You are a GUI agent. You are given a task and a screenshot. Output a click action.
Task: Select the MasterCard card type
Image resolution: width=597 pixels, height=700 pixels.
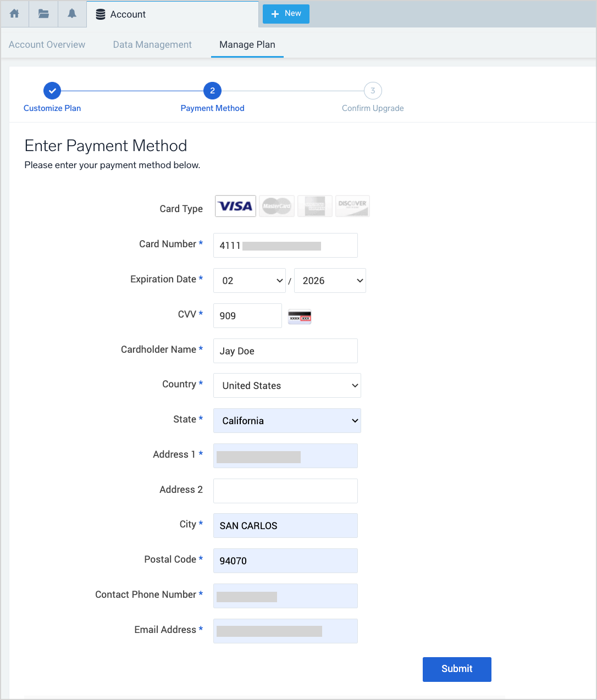tap(277, 206)
